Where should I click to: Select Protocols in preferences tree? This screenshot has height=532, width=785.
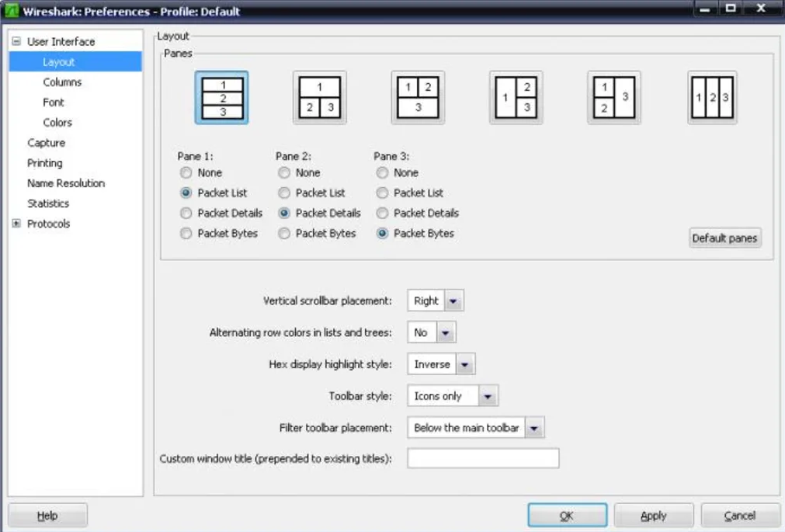49,224
